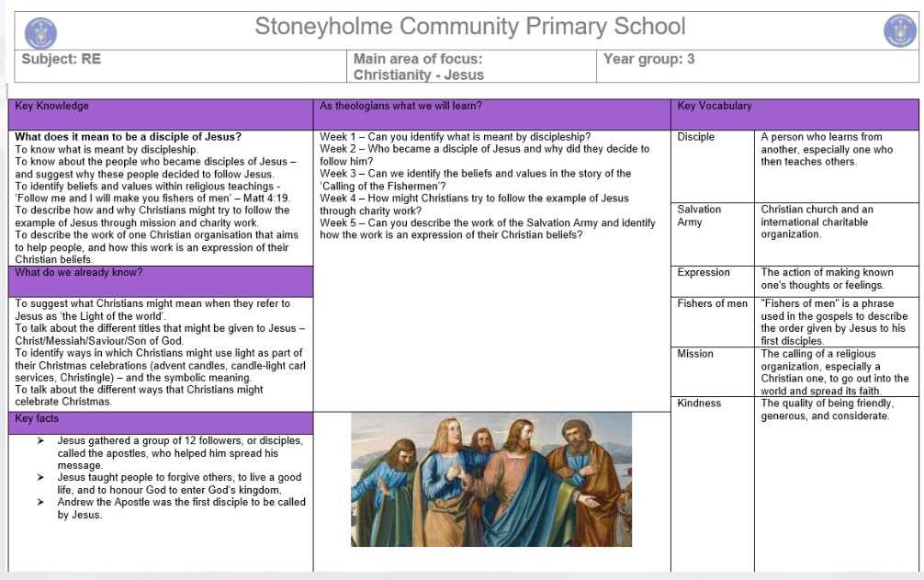Click the vocabulary term 'Disciple'

[695, 137]
